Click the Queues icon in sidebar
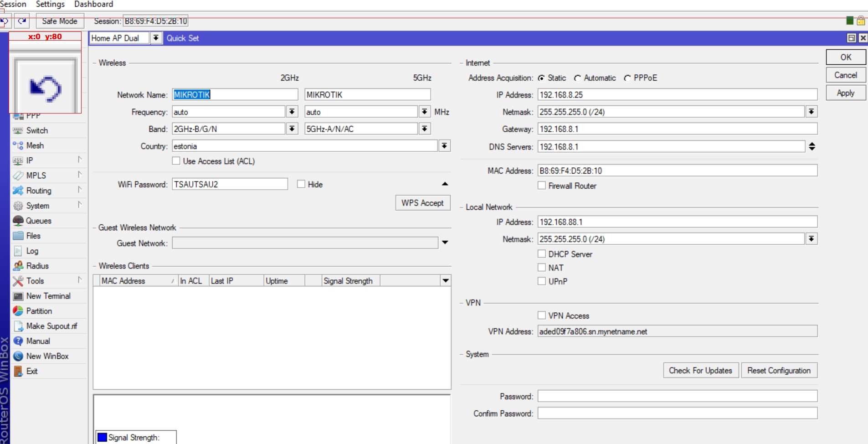Image resolution: width=868 pixels, height=444 pixels. [x=18, y=221]
